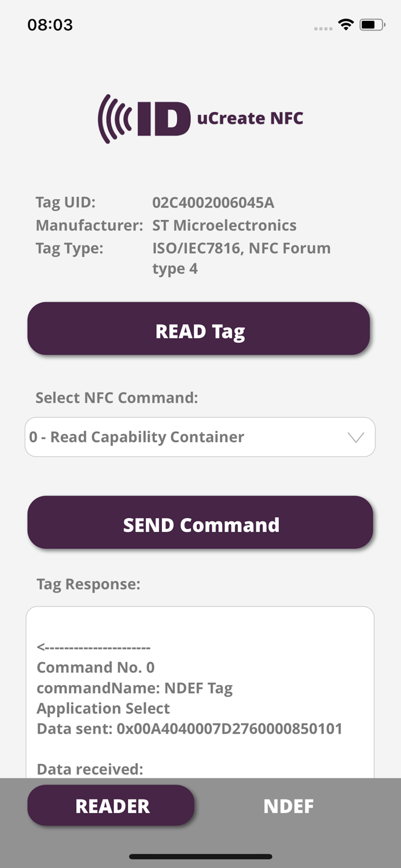Tap the Tag UID value 02C4002006045A
401x868 pixels.
[x=214, y=203]
